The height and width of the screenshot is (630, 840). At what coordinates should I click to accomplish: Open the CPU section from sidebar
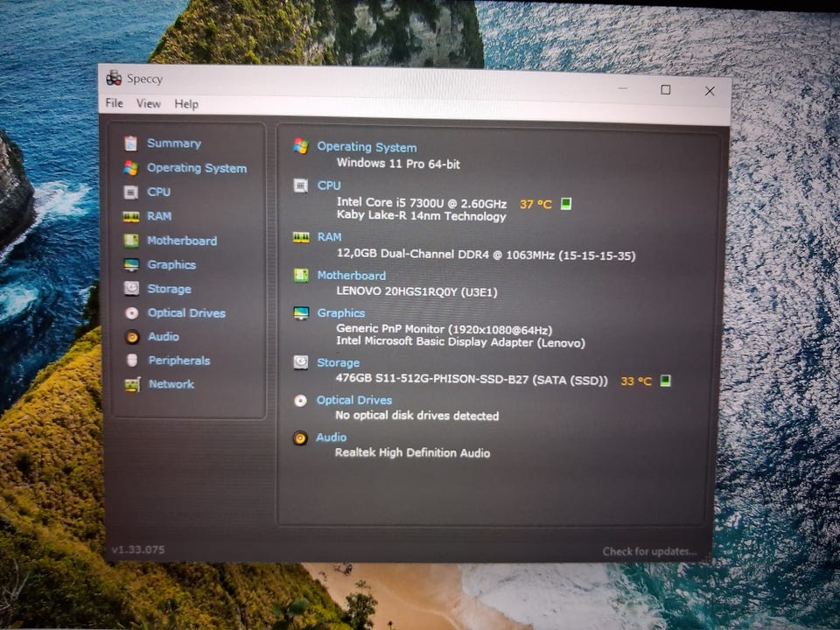[158, 192]
